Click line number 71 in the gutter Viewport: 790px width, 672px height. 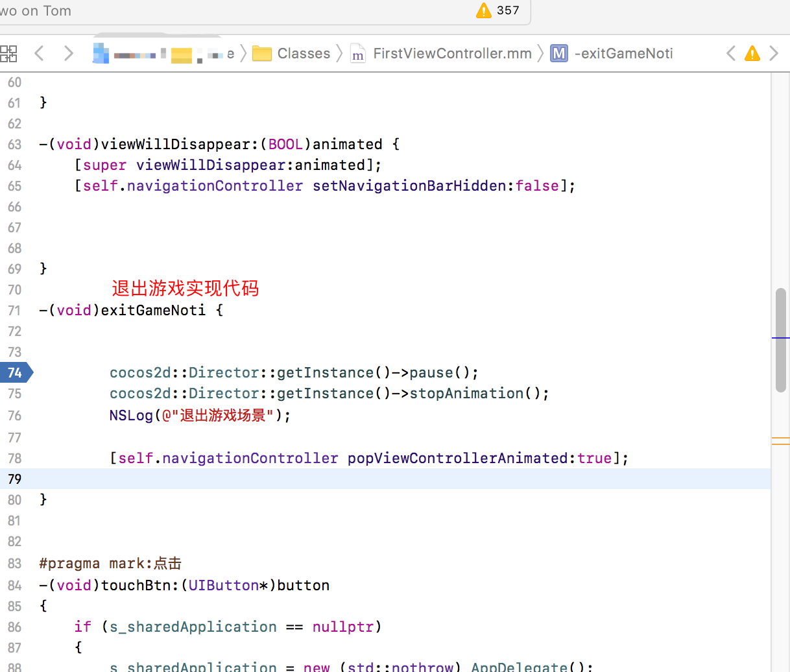point(15,310)
